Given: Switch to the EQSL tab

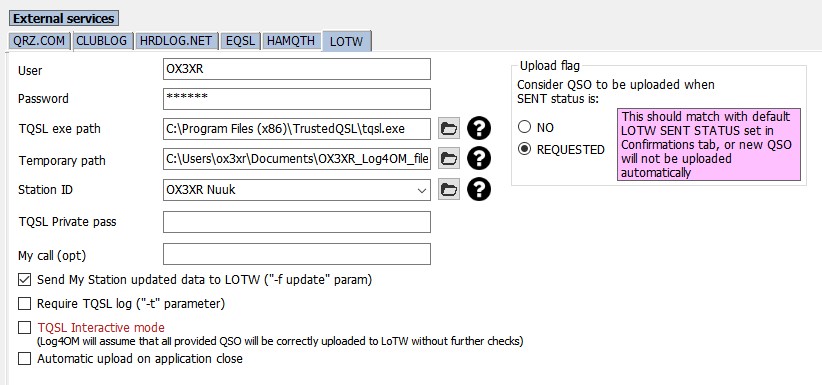Looking at the screenshot, I should click(240, 41).
